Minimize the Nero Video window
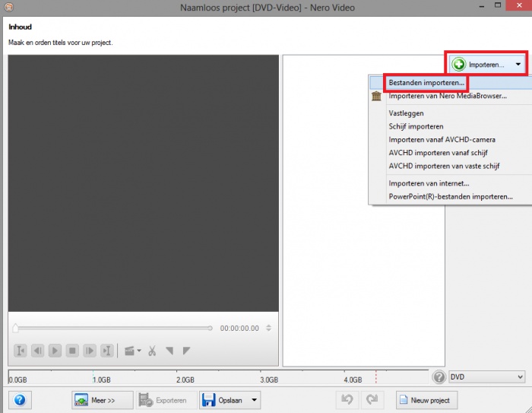532x413 pixels. (481, 6)
